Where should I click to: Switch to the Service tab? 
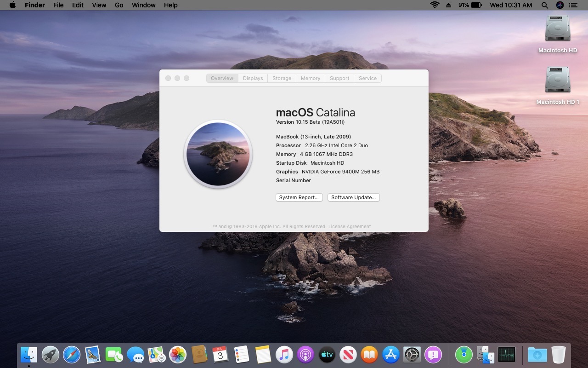click(x=368, y=78)
